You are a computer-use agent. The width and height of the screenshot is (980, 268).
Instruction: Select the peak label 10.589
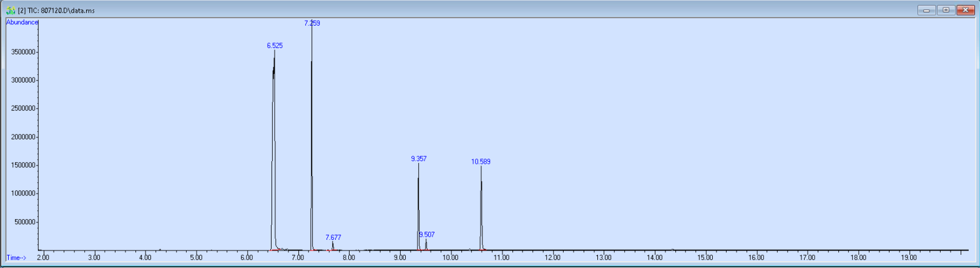(481, 162)
